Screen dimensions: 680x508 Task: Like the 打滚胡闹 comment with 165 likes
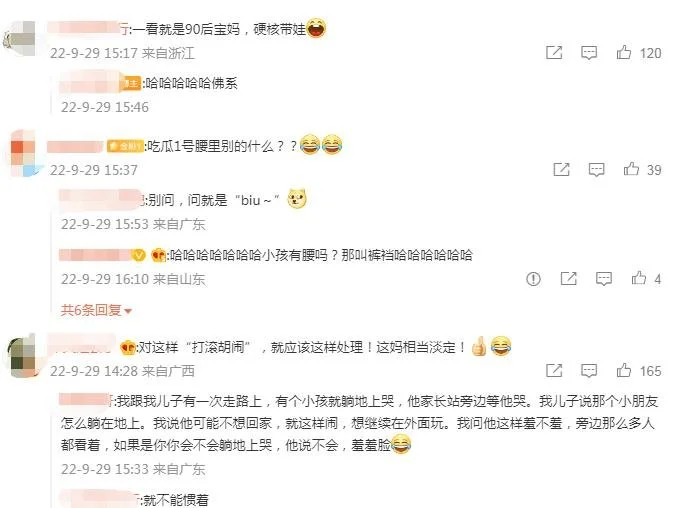coord(624,370)
